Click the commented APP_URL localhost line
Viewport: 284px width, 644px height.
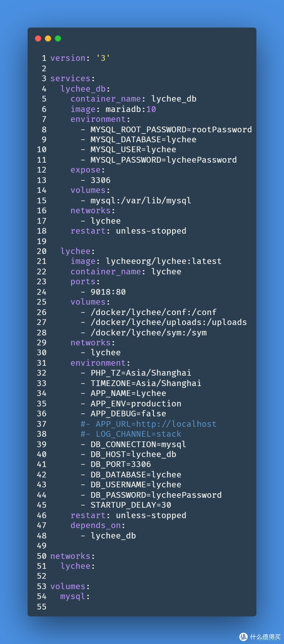click(x=149, y=424)
